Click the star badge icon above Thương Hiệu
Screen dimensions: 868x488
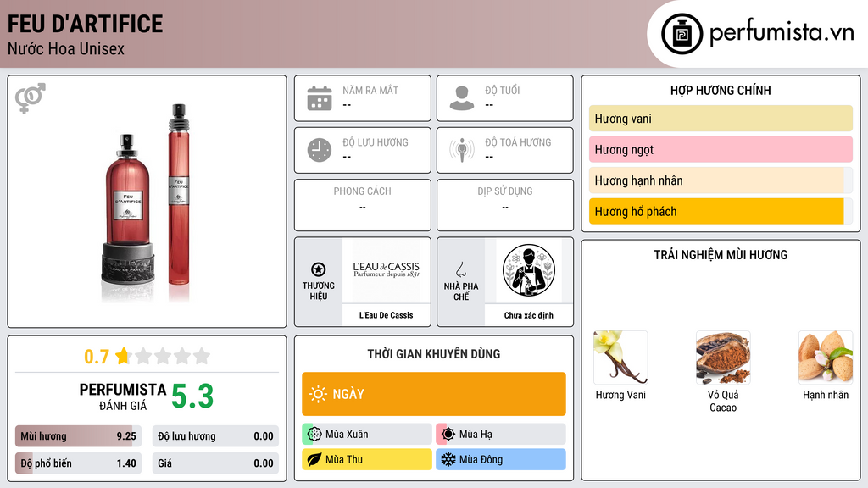(319, 269)
